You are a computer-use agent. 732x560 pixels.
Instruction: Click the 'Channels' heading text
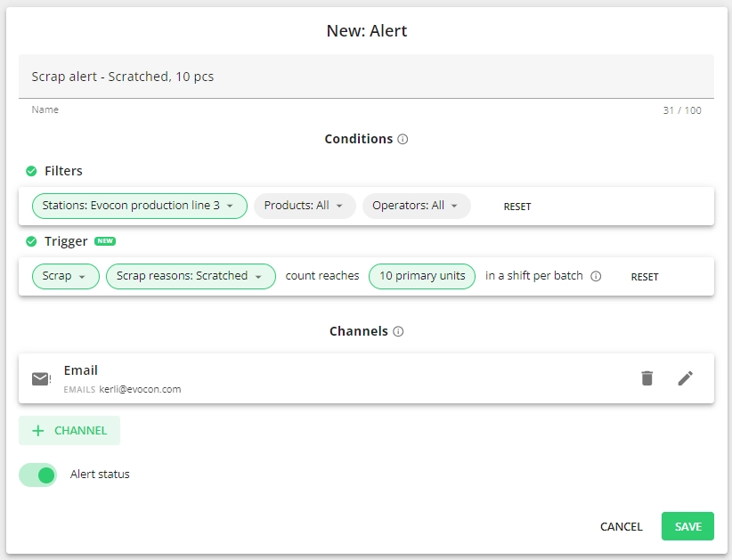[359, 331]
